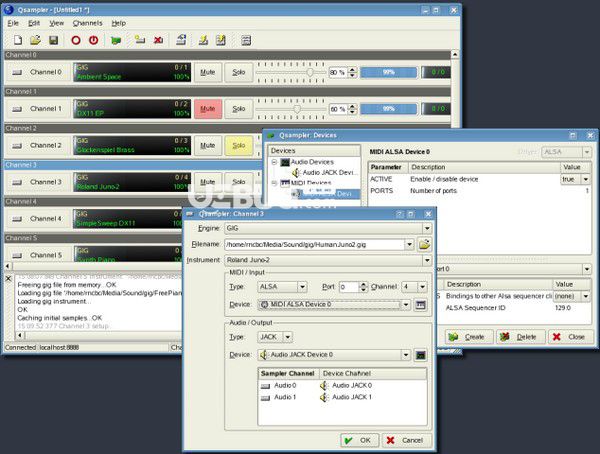Viewport: 600px width, 454px height.
Task: Toggle Mute on Channel 3
Action: point(207,181)
